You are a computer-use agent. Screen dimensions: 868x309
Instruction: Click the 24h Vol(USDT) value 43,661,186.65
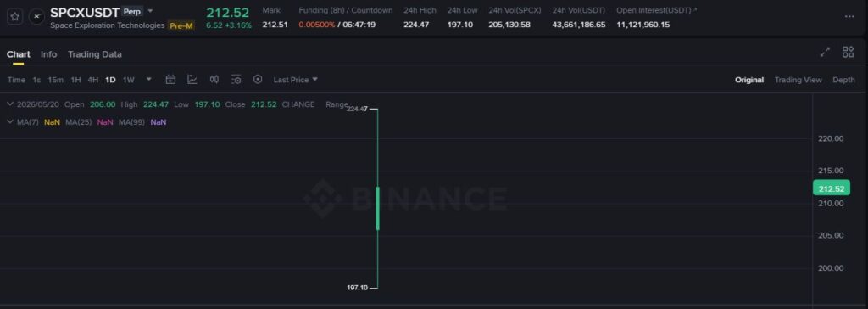(x=578, y=25)
